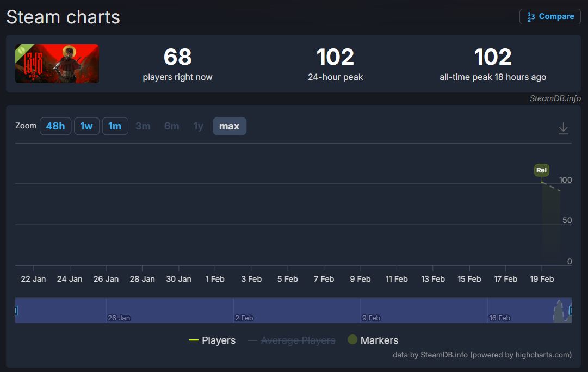Set chart zoom to 1m

pyautogui.click(x=115, y=126)
